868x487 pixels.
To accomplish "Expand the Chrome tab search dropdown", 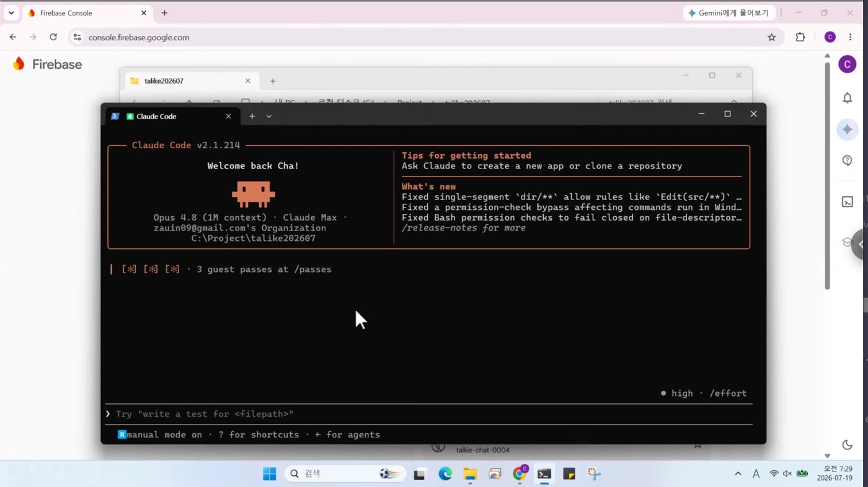I will pos(11,13).
